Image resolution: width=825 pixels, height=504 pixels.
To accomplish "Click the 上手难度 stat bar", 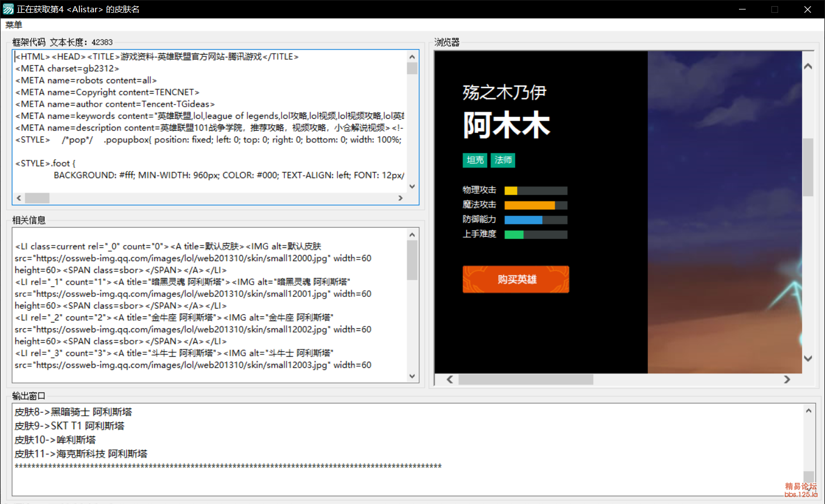I will tap(536, 234).
